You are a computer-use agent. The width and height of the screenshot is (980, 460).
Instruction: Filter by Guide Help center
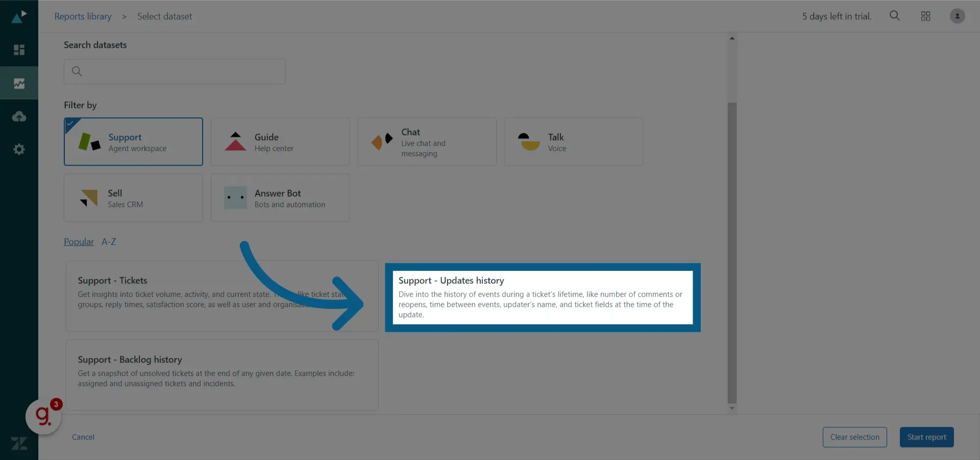coord(280,142)
